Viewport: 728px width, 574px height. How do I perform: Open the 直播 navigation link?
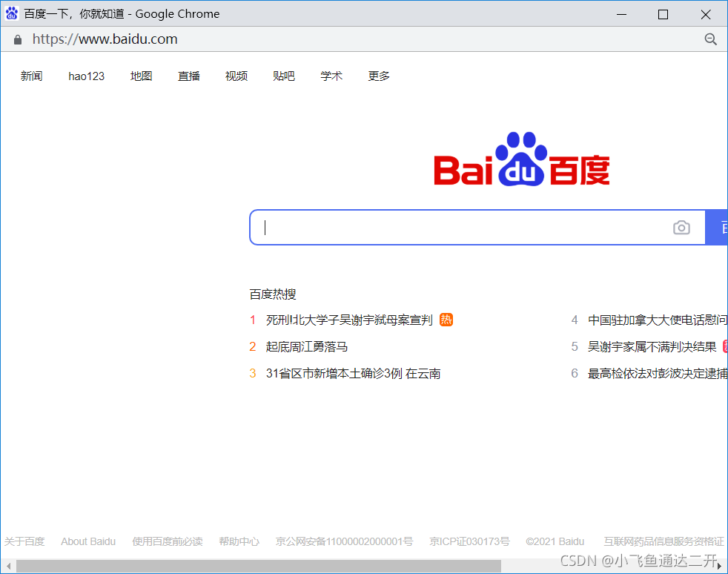pyautogui.click(x=189, y=76)
